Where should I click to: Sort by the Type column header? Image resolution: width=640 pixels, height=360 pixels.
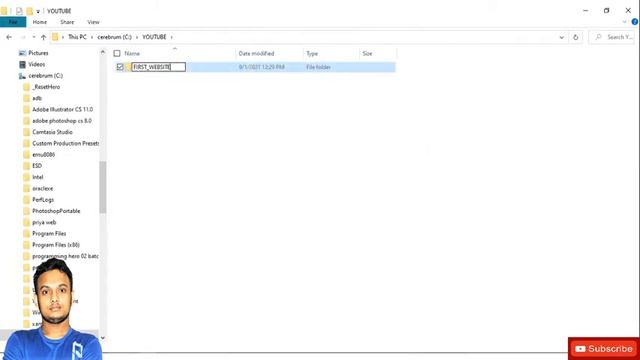pos(312,53)
